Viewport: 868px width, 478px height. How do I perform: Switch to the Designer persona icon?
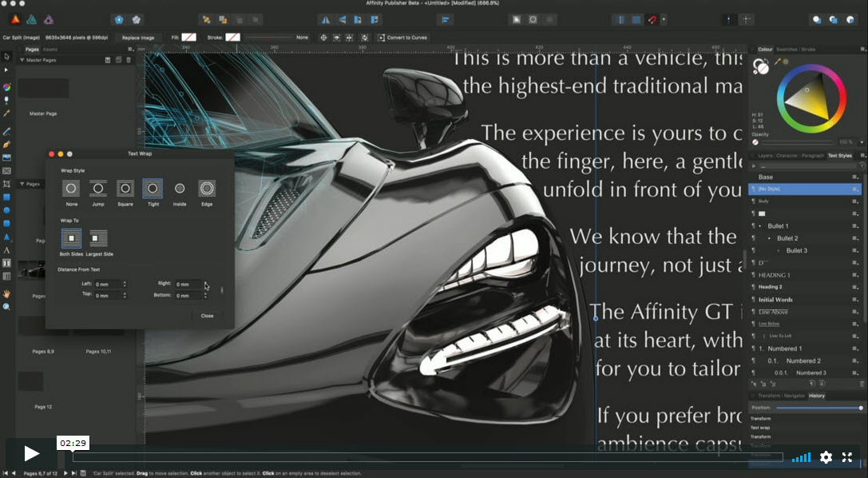32,19
